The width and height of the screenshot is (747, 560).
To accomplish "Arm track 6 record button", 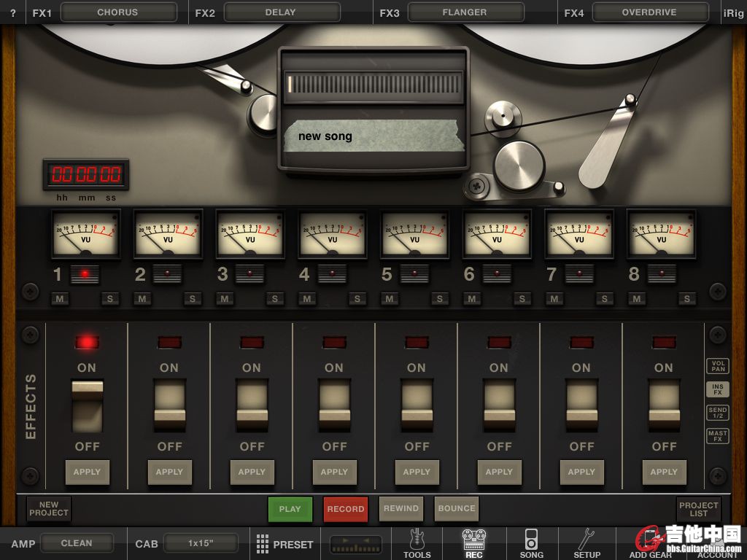I will (497, 274).
